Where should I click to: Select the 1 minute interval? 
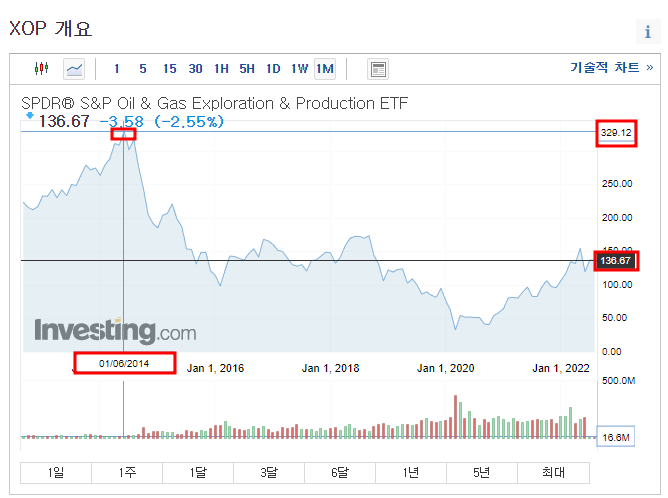click(116, 69)
